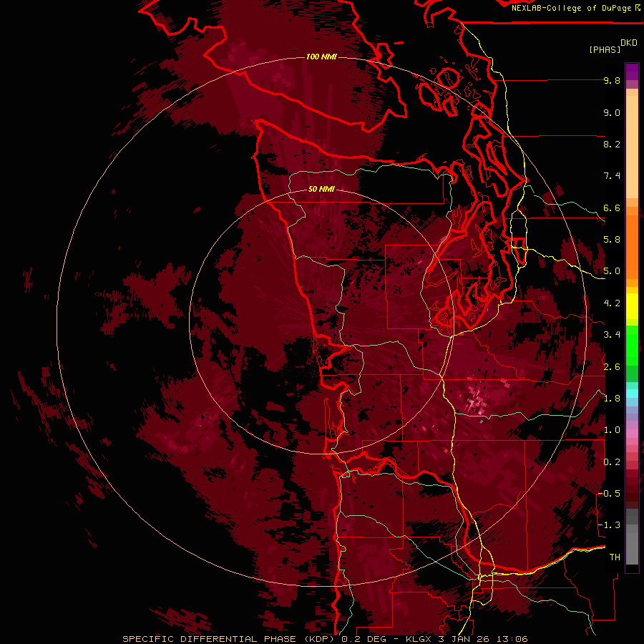Click the 100 NMI range ring label
644x644 pixels.
[x=321, y=57]
